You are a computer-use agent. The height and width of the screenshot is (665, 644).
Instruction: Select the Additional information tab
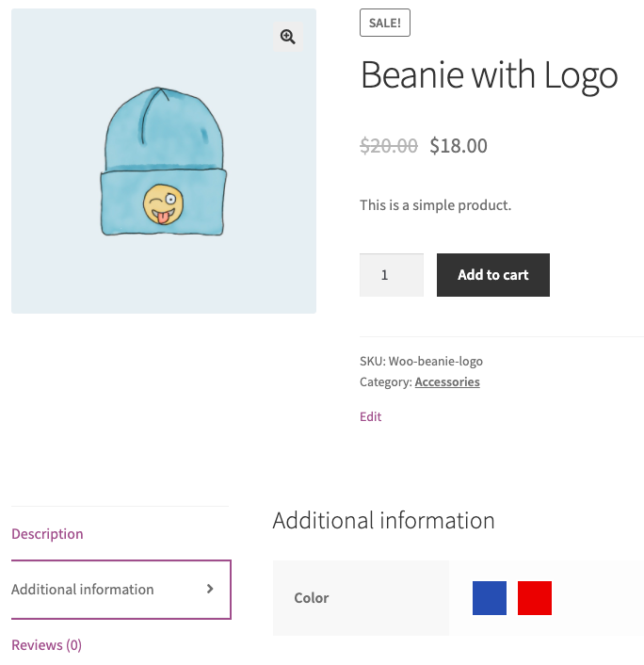(83, 590)
